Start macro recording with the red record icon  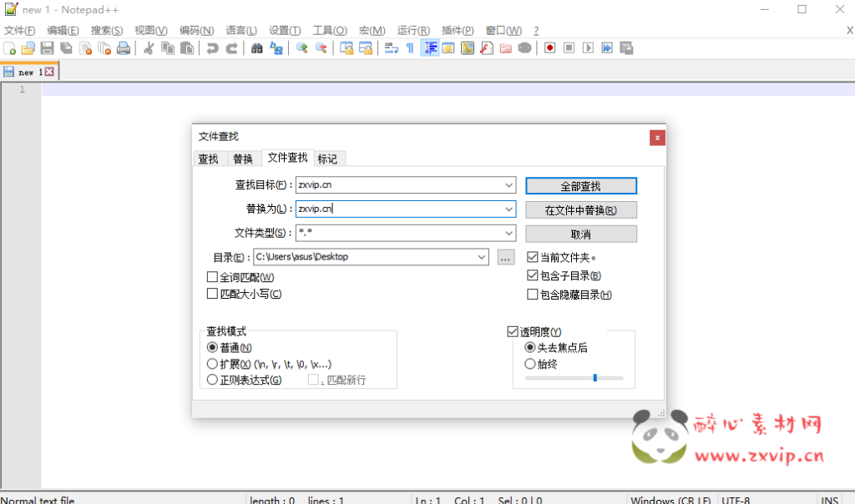(x=549, y=48)
